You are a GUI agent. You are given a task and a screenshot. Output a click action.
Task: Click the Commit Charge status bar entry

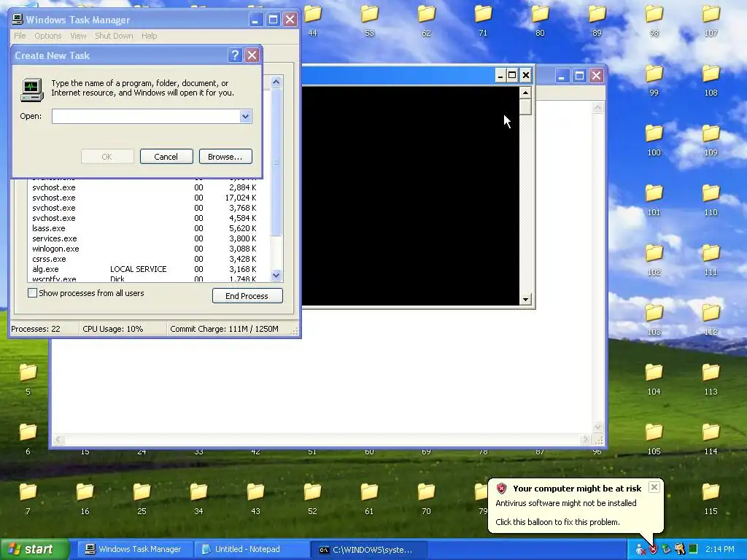tap(225, 329)
